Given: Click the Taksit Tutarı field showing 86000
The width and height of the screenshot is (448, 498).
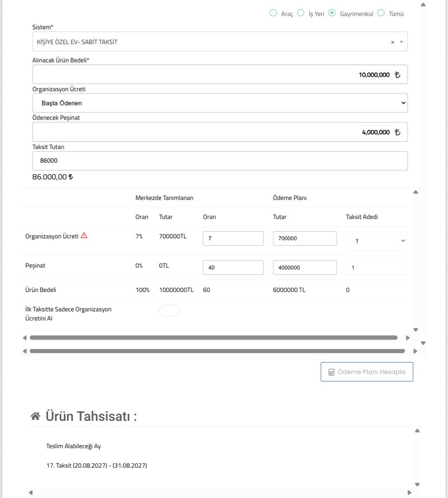Looking at the screenshot, I should click(x=220, y=161).
